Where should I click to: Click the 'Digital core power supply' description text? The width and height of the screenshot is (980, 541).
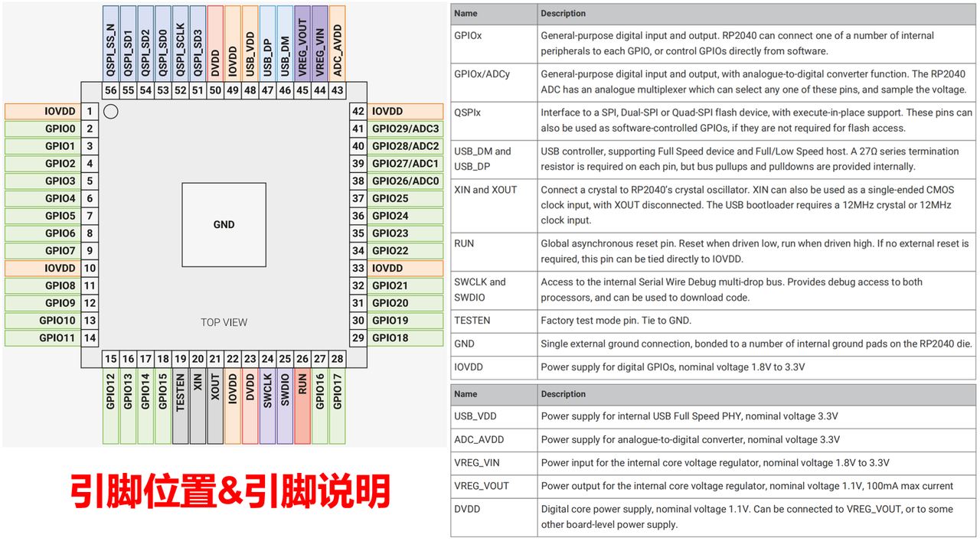pos(746,517)
